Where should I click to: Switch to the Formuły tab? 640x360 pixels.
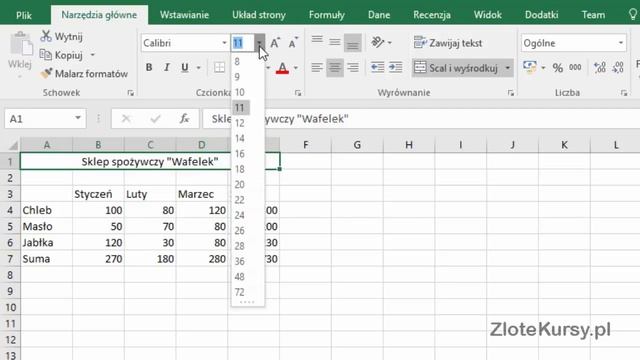click(327, 15)
